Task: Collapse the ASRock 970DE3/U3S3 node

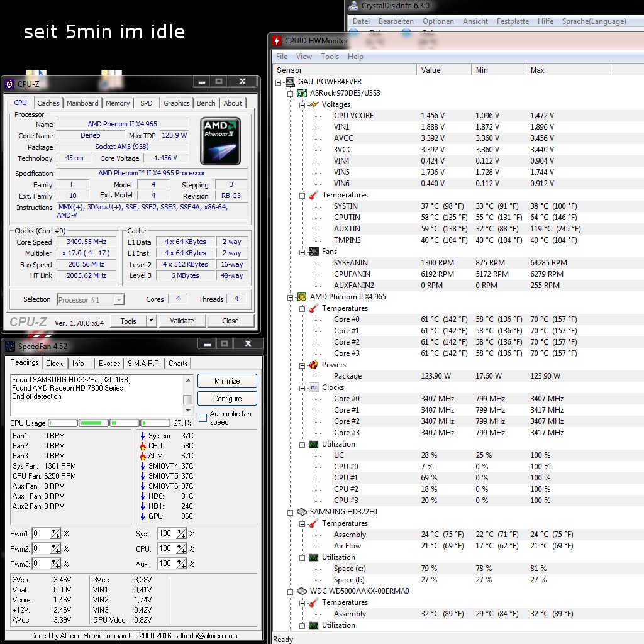Action: 291,94
